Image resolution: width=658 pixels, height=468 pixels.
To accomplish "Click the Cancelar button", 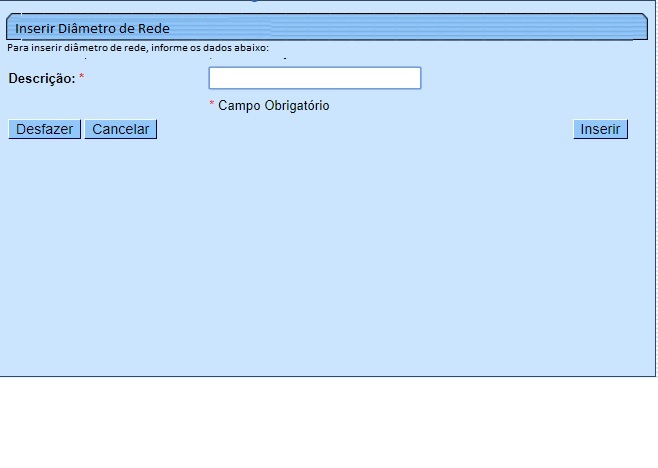I will [x=120, y=129].
